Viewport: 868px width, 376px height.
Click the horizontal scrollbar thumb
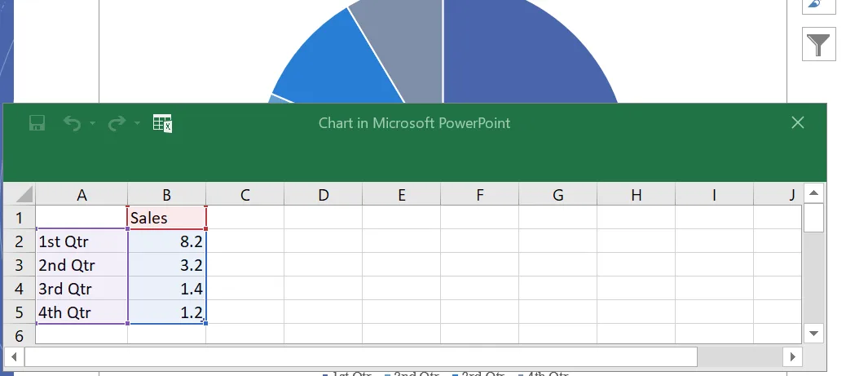point(361,357)
